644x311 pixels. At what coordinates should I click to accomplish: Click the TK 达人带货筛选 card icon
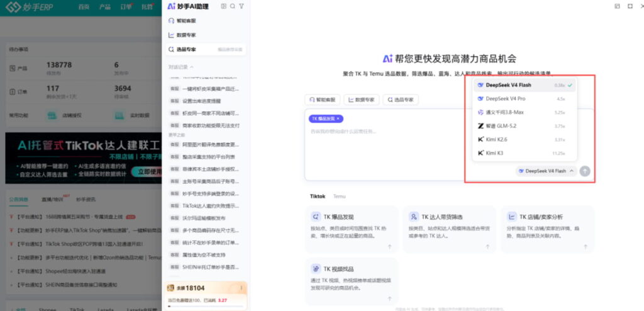[414, 217]
